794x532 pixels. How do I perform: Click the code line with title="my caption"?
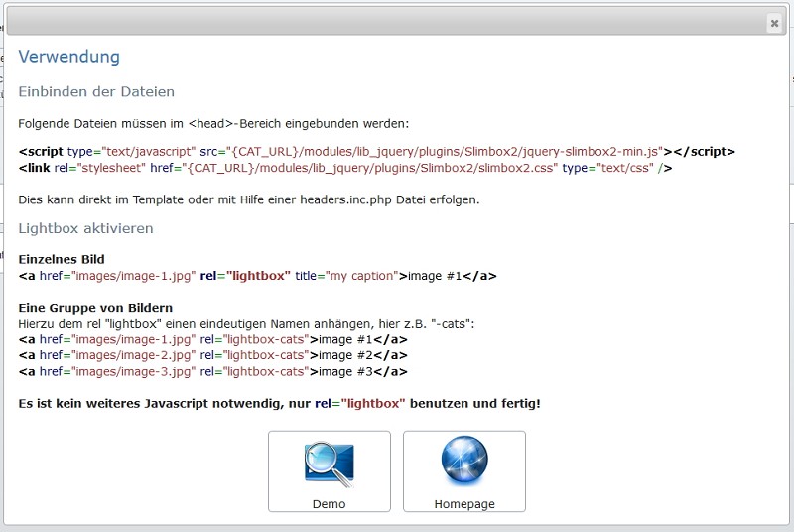257,276
